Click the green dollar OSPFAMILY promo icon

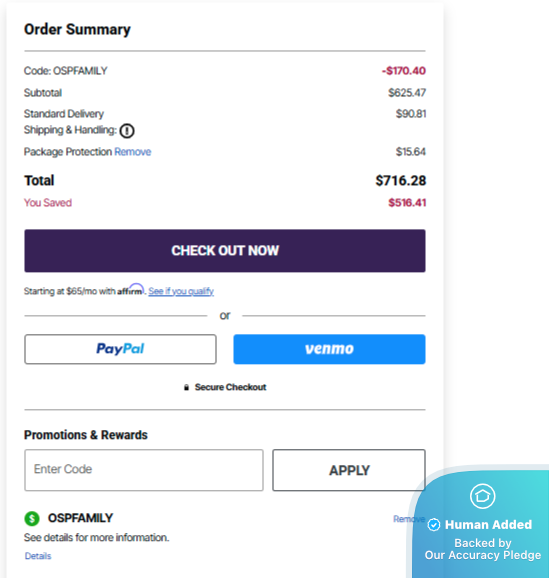pyautogui.click(x=32, y=518)
